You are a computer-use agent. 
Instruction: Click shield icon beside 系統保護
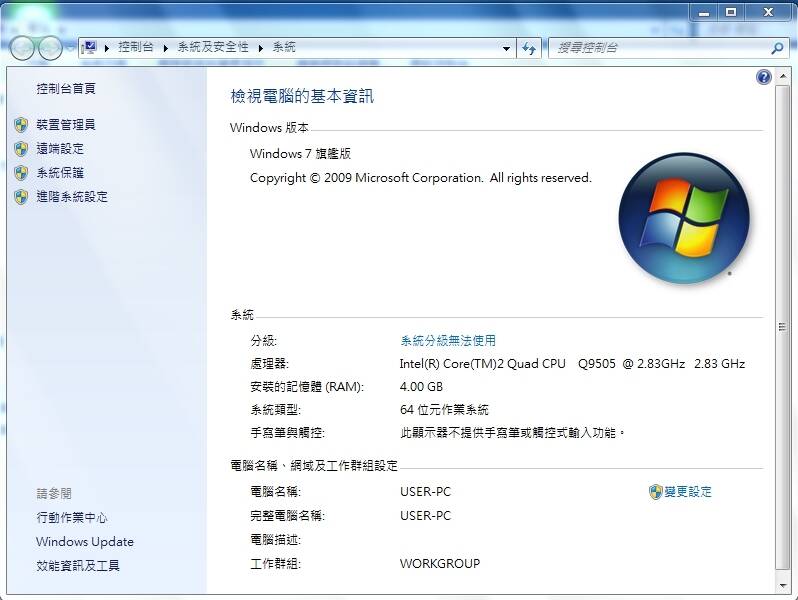pos(21,173)
